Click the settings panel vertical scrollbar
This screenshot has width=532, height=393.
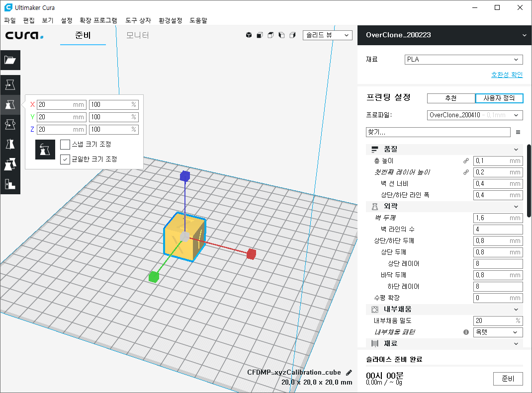pos(529,181)
